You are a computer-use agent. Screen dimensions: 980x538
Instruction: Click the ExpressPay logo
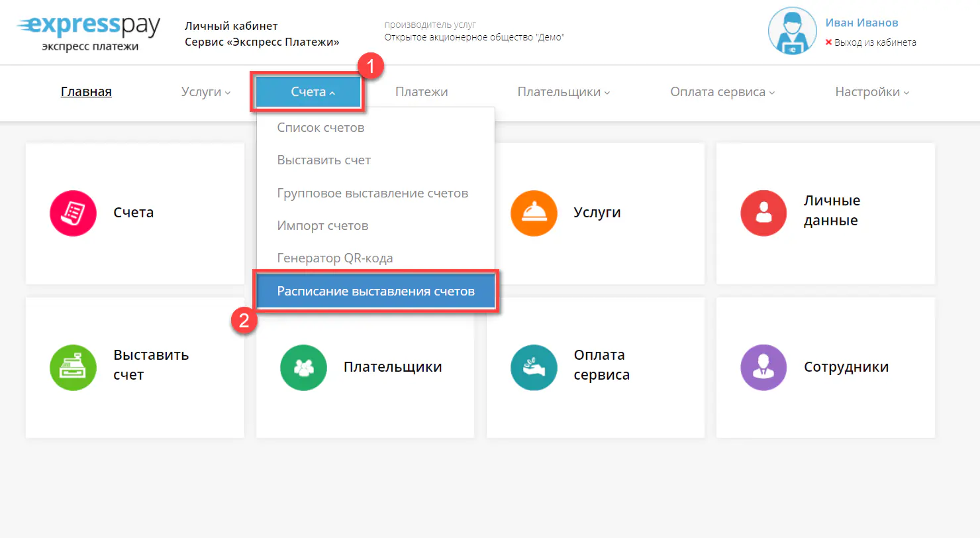(x=89, y=32)
